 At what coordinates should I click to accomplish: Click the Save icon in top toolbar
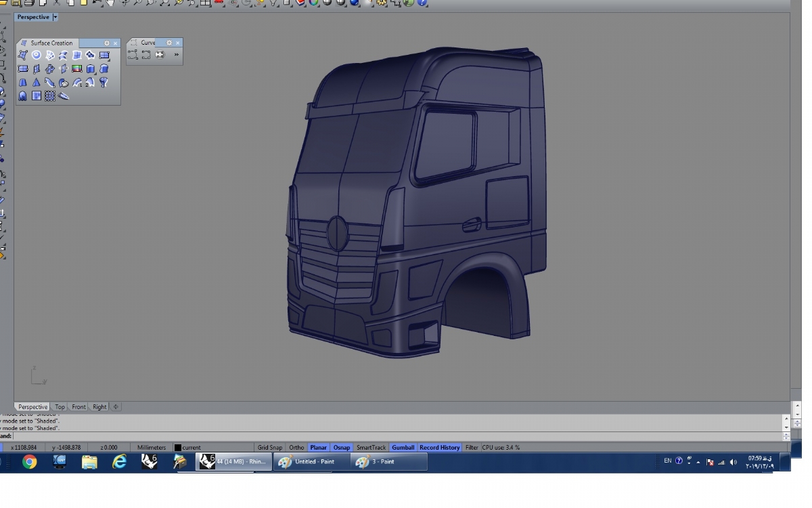tap(16, 3)
